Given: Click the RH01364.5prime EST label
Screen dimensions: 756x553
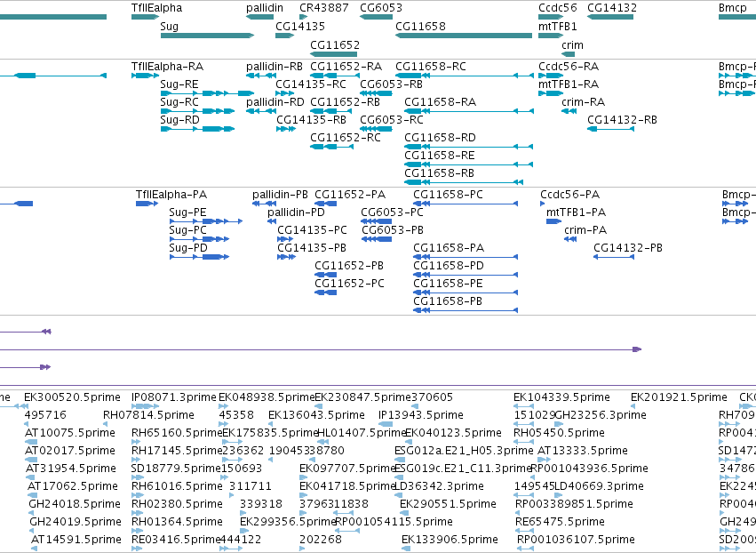Looking at the screenshot, I should tap(177, 522).
